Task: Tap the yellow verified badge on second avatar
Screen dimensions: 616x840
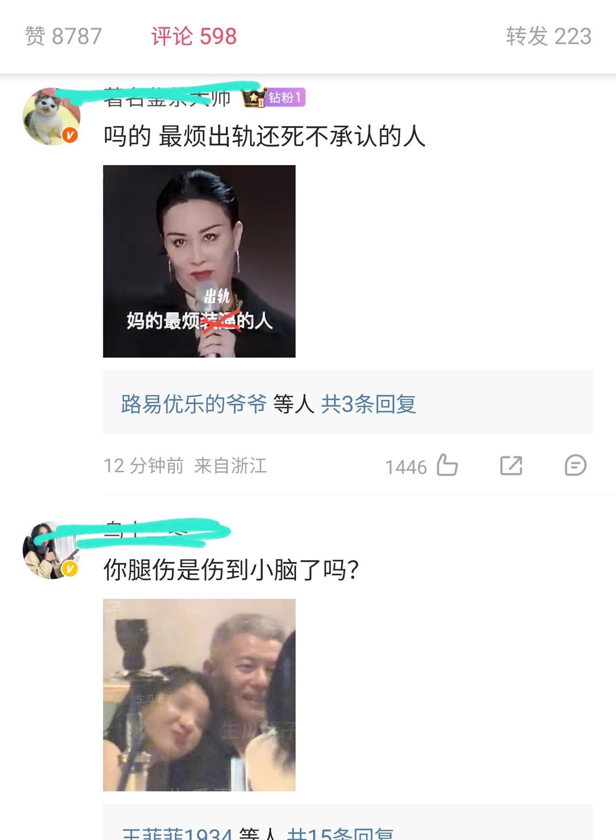Action: pos(70,569)
